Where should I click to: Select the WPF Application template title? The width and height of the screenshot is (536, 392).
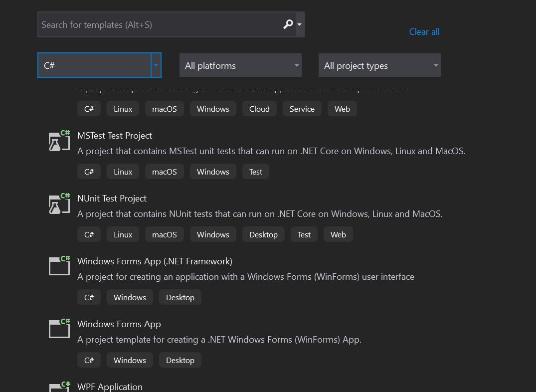(x=110, y=387)
